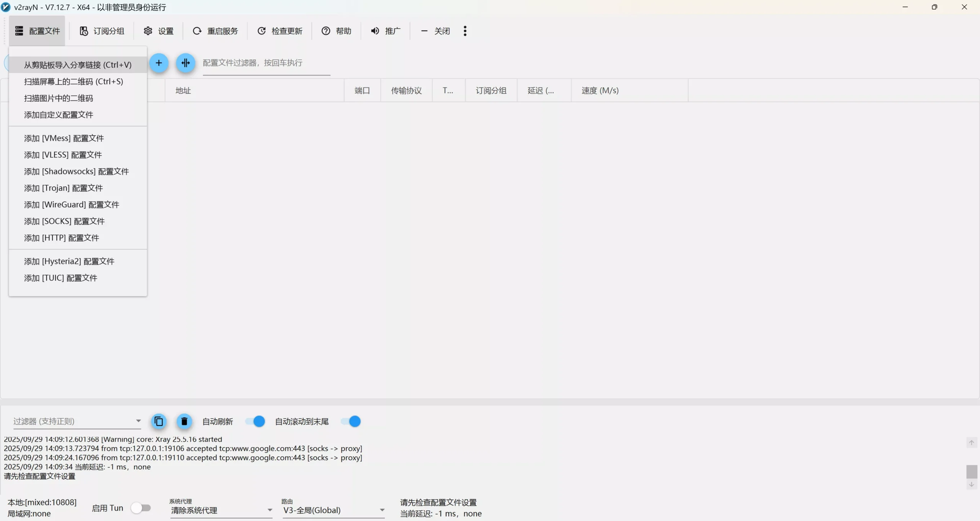This screenshot has width=980, height=521.
Task: Select 添加 [VMess] 配置文件 menu entry
Action: point(64,138)
